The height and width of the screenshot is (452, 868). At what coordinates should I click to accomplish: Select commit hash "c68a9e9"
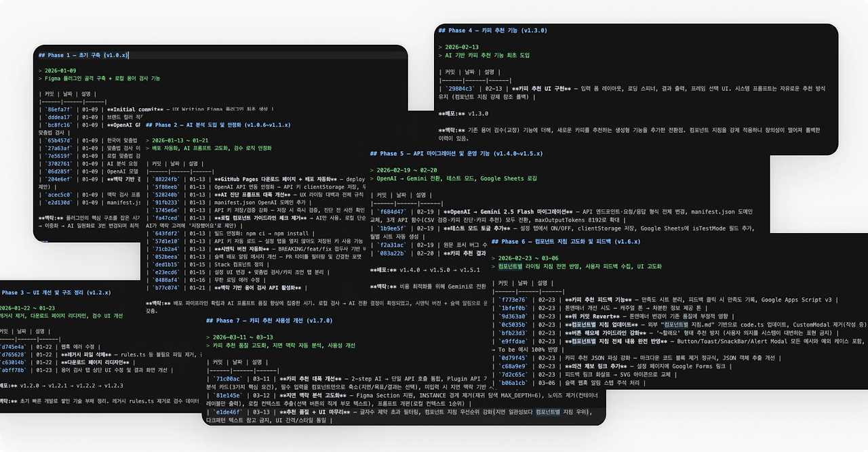pyautogui.click(x=513, y=366)
